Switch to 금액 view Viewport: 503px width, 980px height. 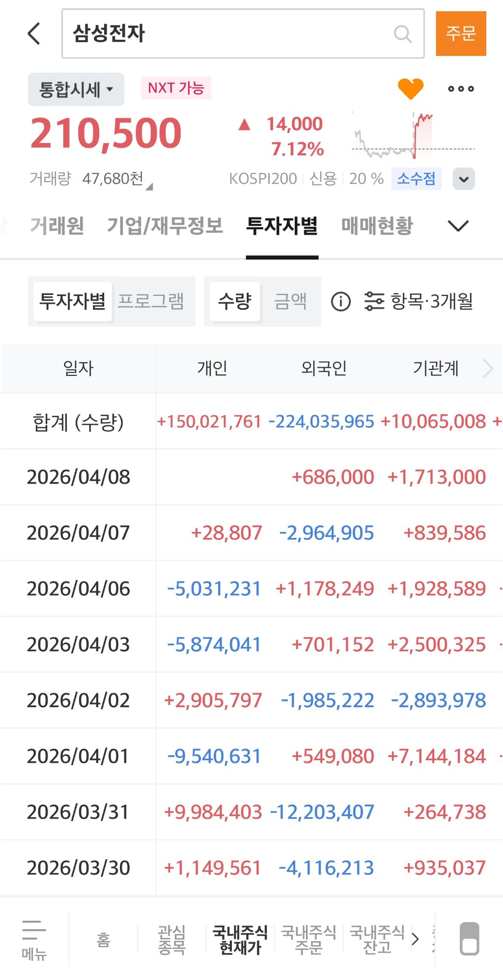(x=290, y=301)
